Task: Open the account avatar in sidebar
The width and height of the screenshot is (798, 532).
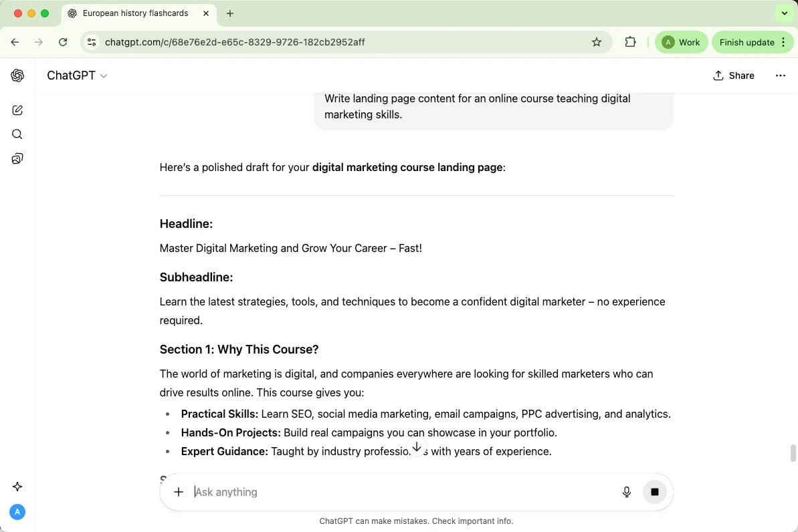Action: (17, 512)
